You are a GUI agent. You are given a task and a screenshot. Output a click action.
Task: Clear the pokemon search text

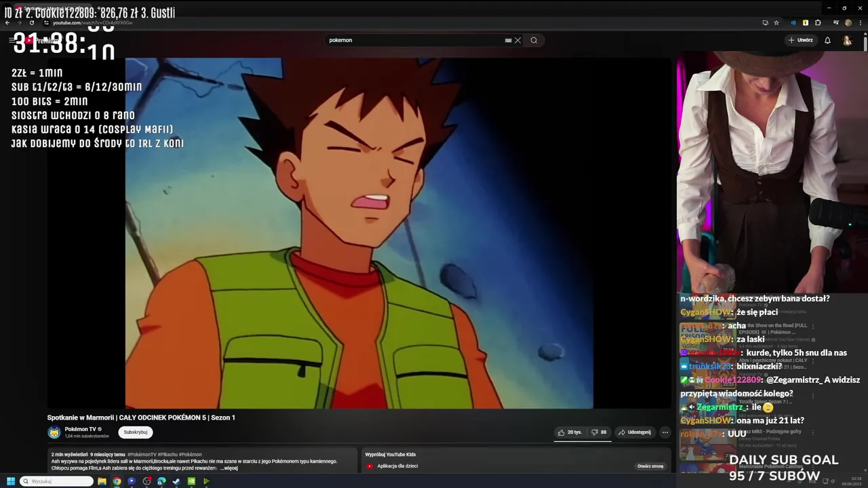517,40
